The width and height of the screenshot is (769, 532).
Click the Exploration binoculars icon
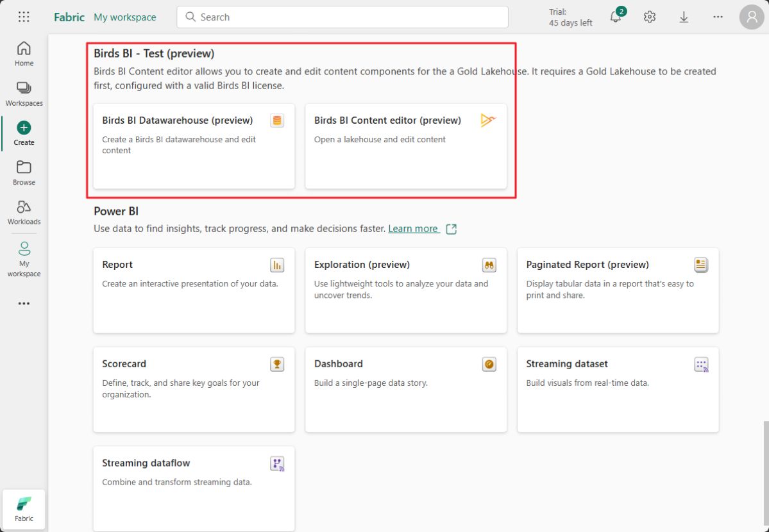(x=489, y=265)
